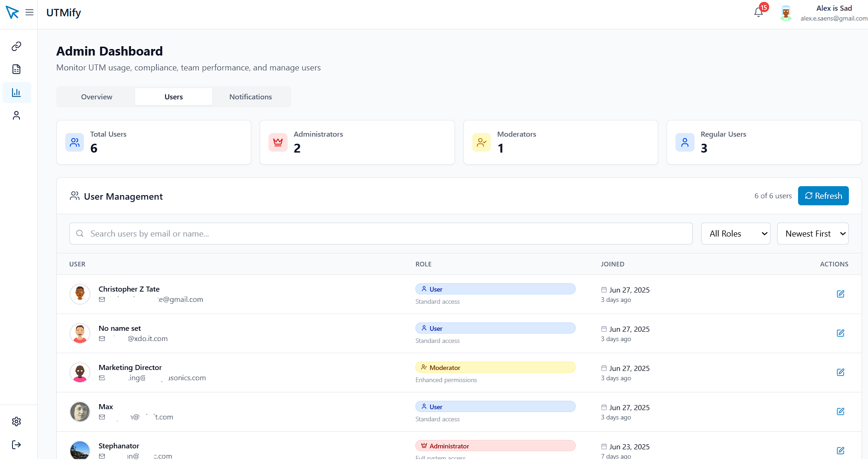Open the Newest First sort dropdown

813,233
